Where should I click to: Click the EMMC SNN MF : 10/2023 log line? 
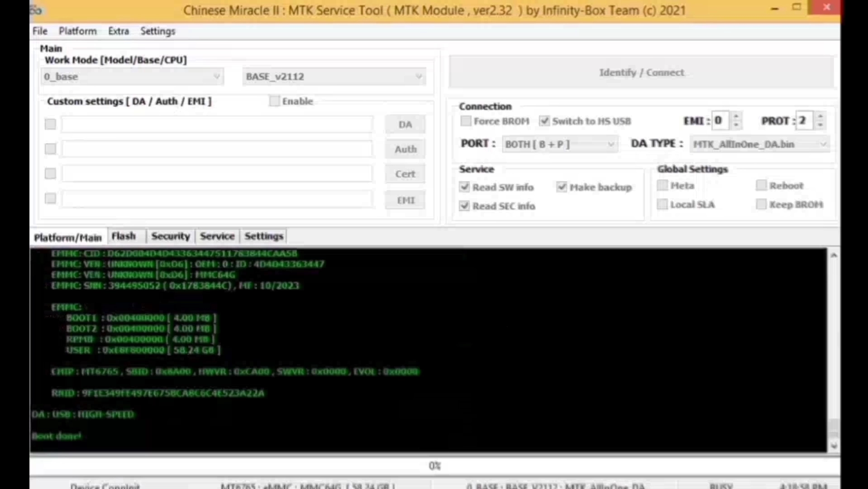pos(175,286)
